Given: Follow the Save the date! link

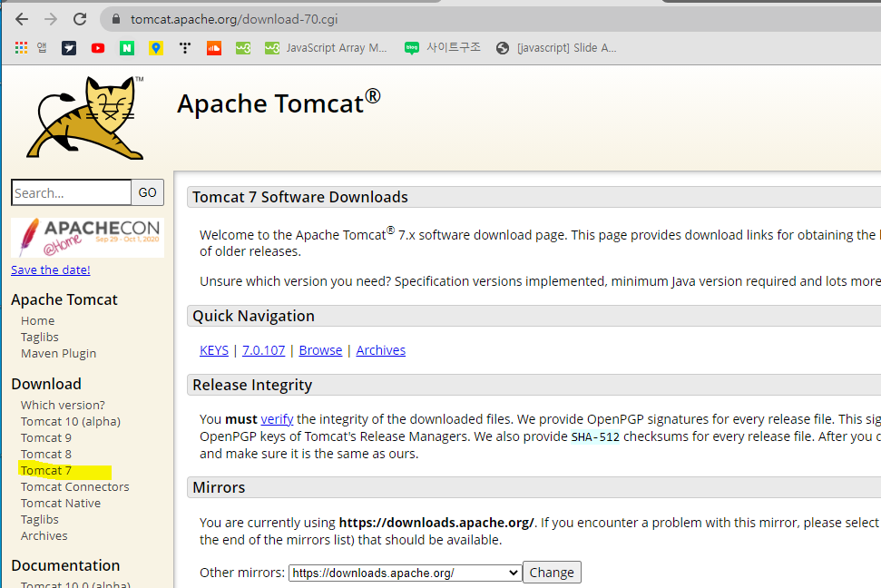Looking at the screenshot, I should [51, 269].
